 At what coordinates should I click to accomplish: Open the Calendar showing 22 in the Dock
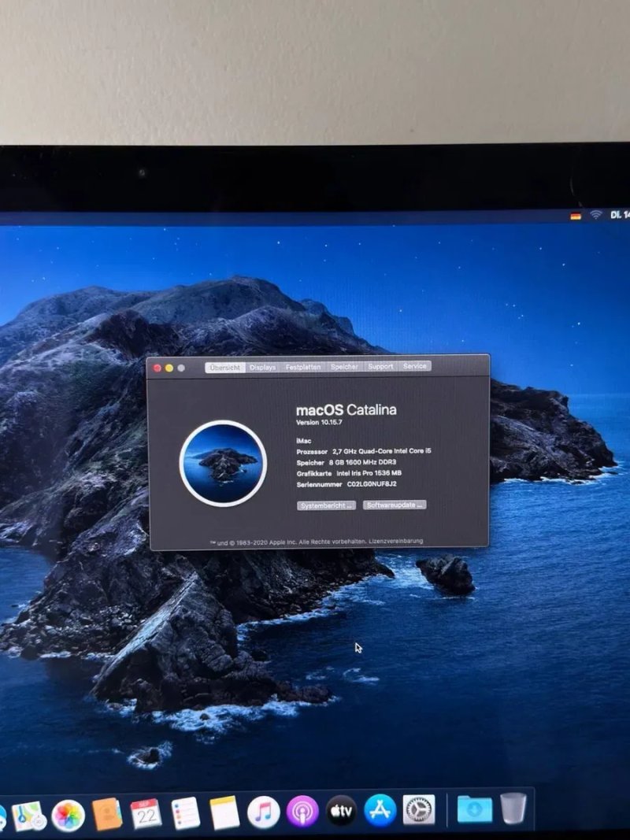click(146, 814)
